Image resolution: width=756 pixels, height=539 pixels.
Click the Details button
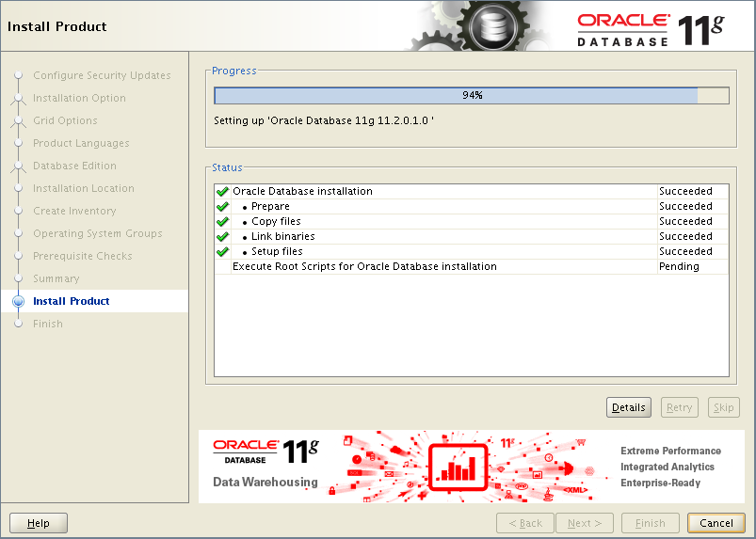point(628,407)
